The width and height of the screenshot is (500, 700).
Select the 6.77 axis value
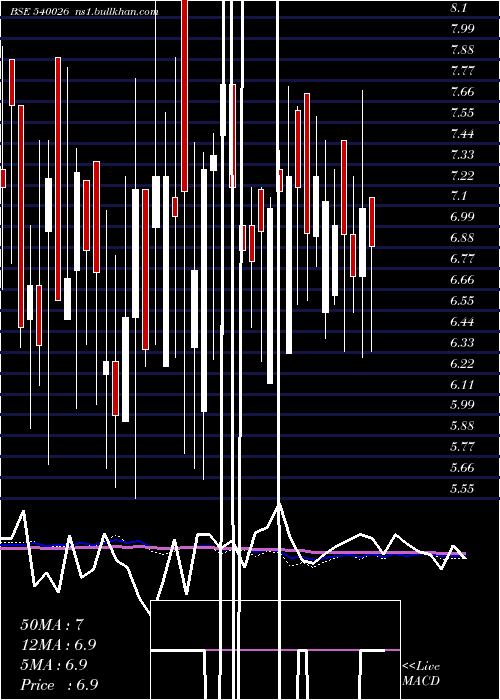(x=462, y=259)
